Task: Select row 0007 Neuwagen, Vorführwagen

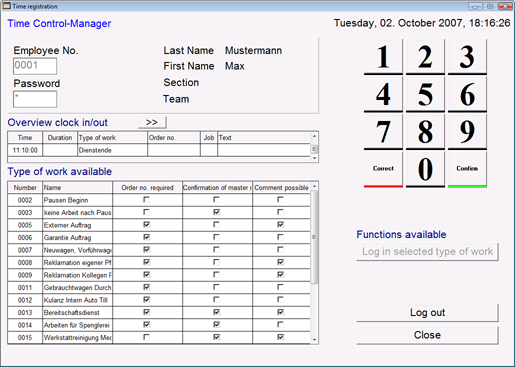Action: click(159, 250)
